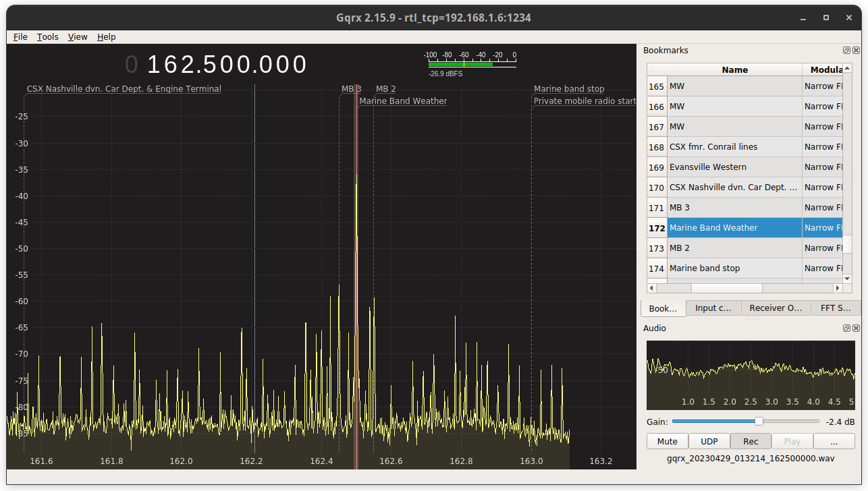Mute the audio output
Image resolution: width=868 pixels, height=491 pixels.
pyautogui.click(x=667, y=440)
